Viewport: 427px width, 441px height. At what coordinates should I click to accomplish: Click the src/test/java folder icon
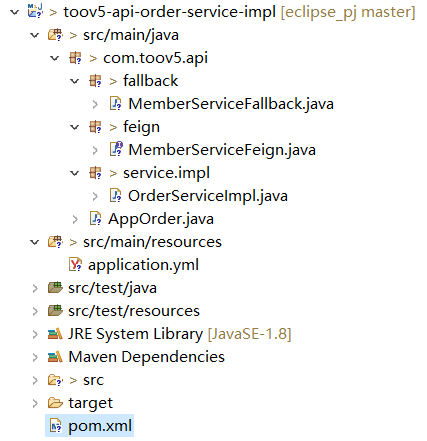pos(55,287)
